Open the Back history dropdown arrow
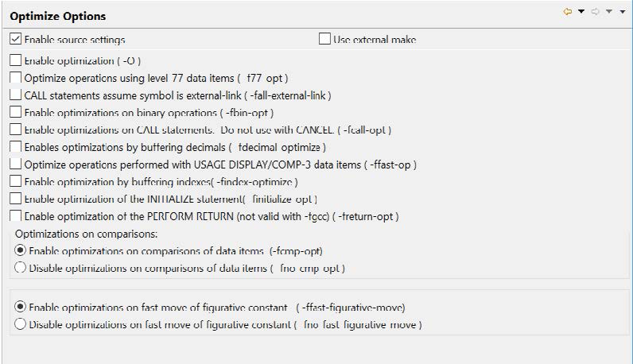 (581, 12)
